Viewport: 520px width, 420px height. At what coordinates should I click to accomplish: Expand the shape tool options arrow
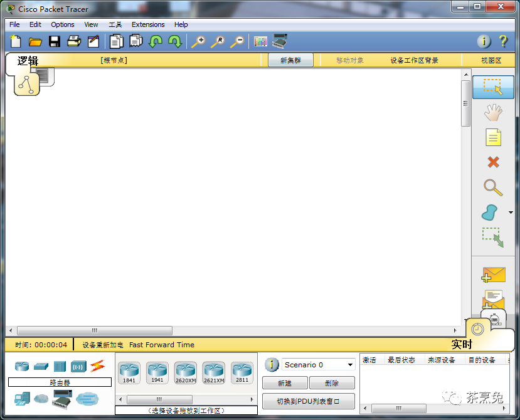[511, 213]
